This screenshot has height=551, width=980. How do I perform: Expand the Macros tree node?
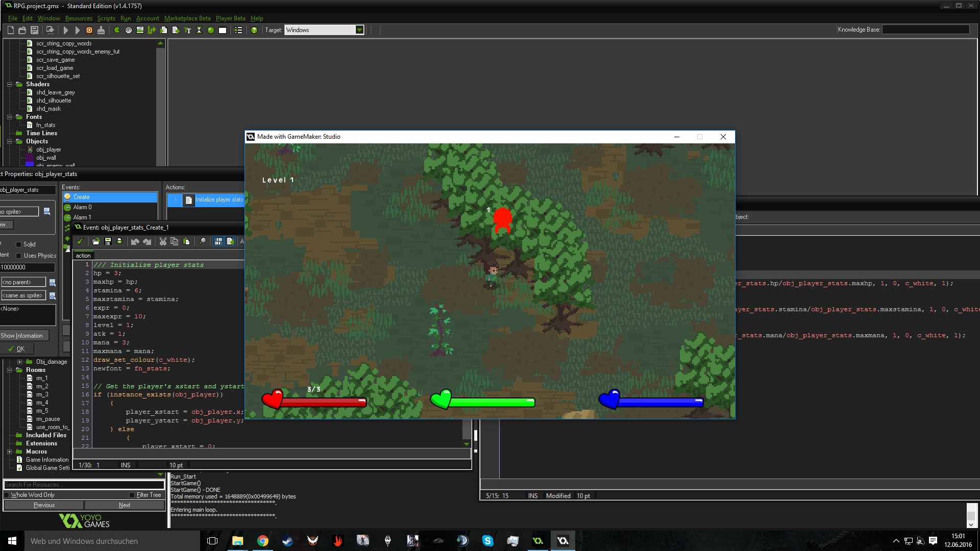coord(9,452)
